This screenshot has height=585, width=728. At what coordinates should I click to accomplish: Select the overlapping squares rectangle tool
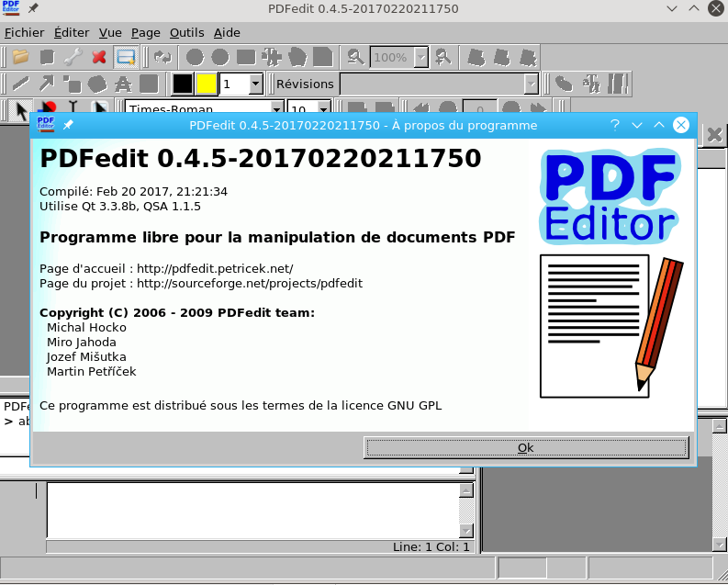coord(72,84)
